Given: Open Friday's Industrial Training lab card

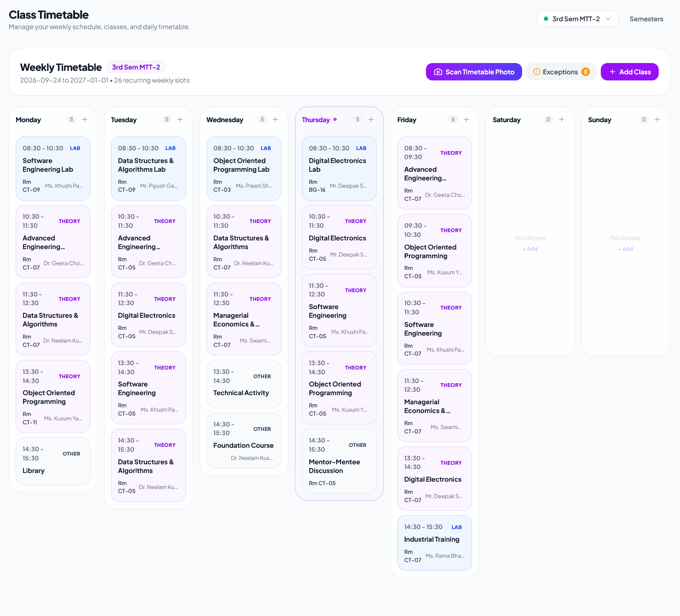Looking at the screenshot, I should (x=435, y=543).
